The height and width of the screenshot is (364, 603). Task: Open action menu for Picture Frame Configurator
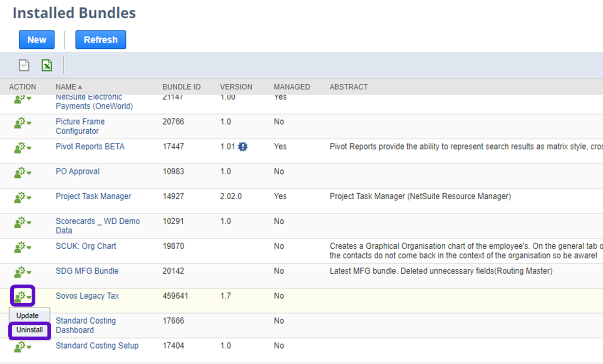click(22, 123)
